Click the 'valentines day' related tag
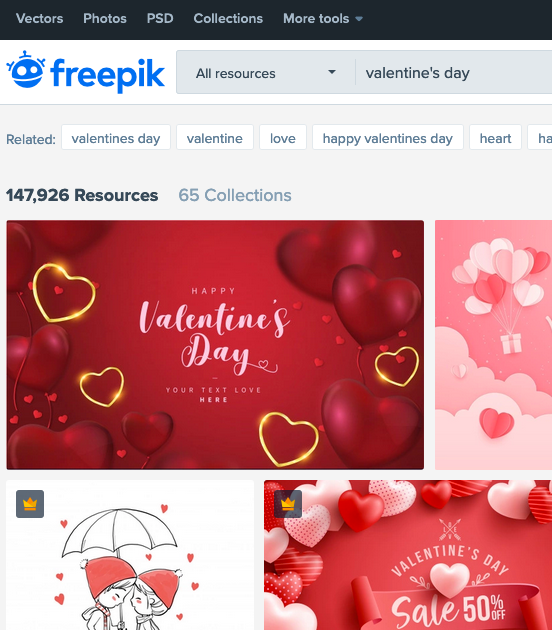The height and width of the screenshot is (630, 552). pyautogui.click(x=116, y=137)
